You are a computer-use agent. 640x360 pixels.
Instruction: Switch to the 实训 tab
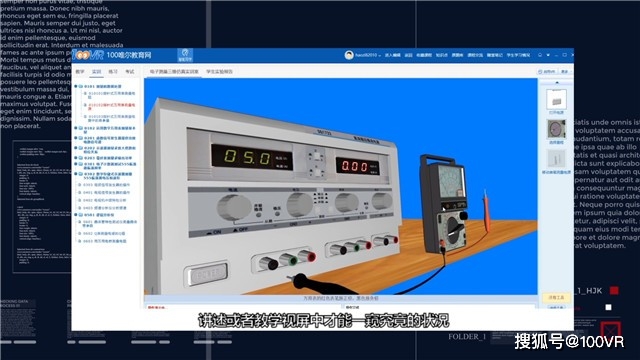click(96, 72)
